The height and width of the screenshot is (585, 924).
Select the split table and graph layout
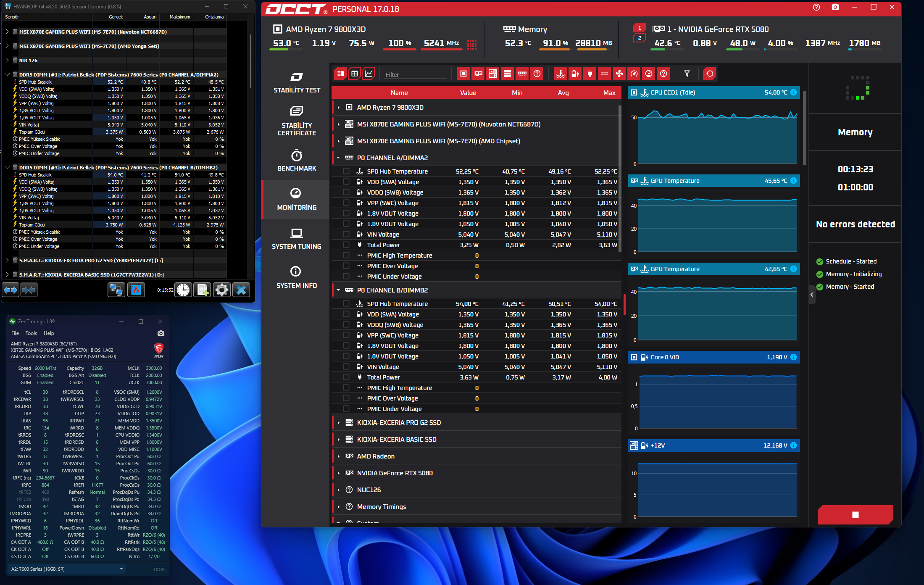pyautogui.click(x=340, y=74)
